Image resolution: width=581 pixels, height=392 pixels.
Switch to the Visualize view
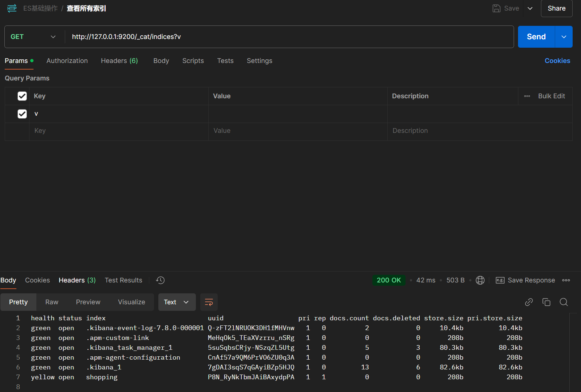click(x=131, y=302)
